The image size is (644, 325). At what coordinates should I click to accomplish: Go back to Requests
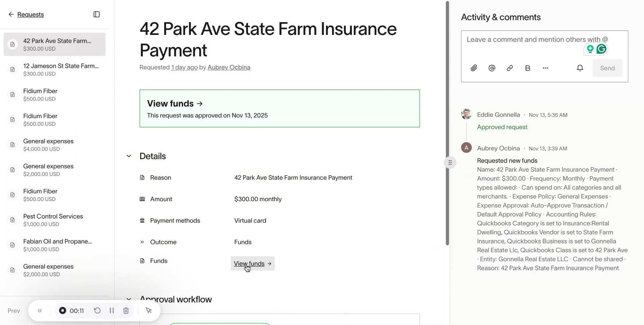(30, 14)
